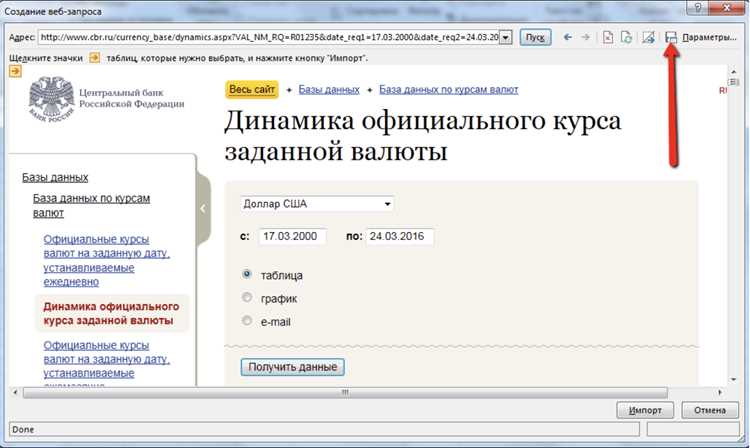Open the address bar history dropdown

pyautogui.click(x=506, y=37)
